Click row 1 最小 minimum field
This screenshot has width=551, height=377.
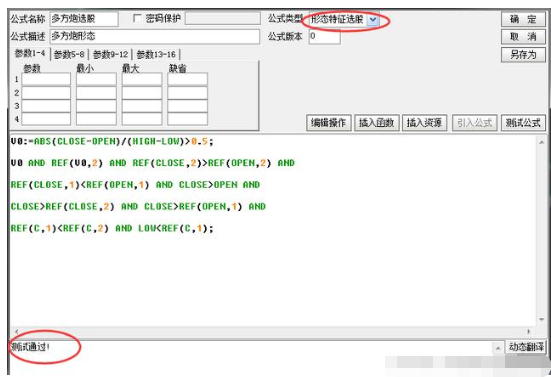click(96, 79)
